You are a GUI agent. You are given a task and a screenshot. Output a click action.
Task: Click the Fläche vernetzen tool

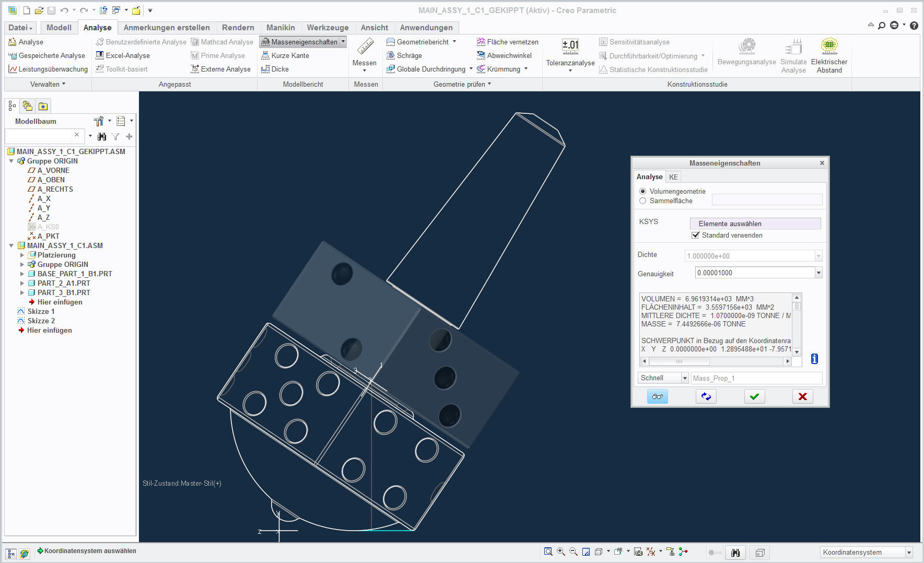pyautogui.click(x=507, y=42)
